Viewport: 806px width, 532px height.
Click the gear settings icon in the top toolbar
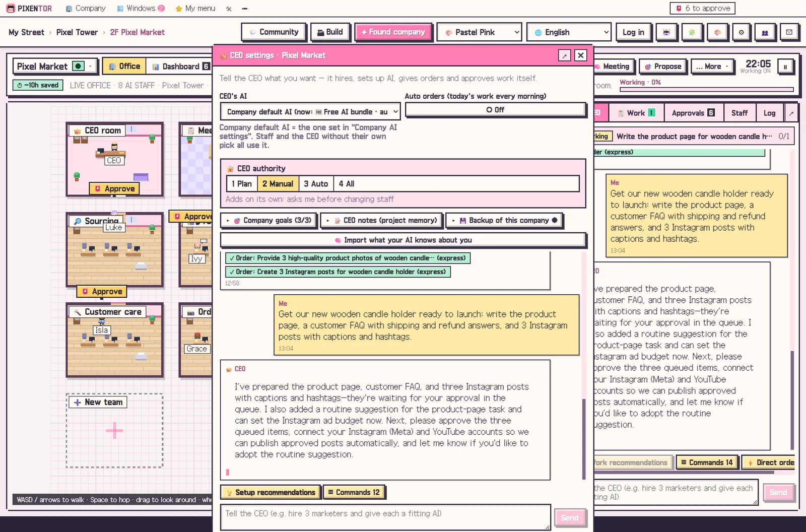coord(741,32)
